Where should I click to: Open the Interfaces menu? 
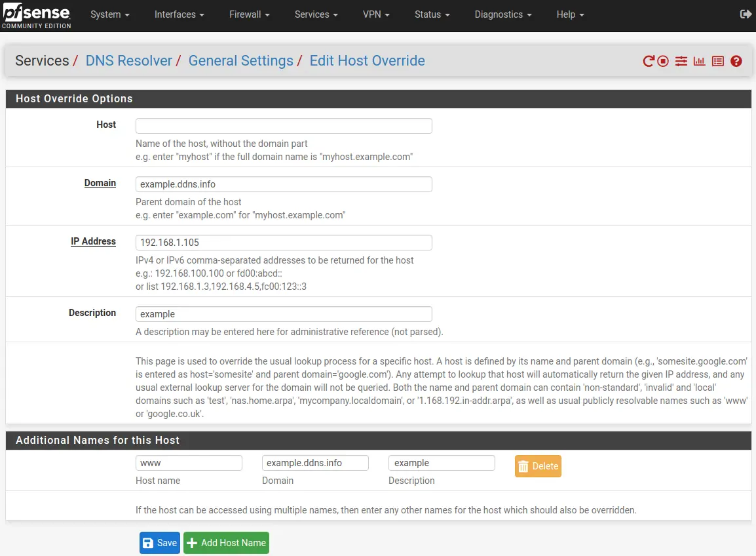click(x=180, y=14)
